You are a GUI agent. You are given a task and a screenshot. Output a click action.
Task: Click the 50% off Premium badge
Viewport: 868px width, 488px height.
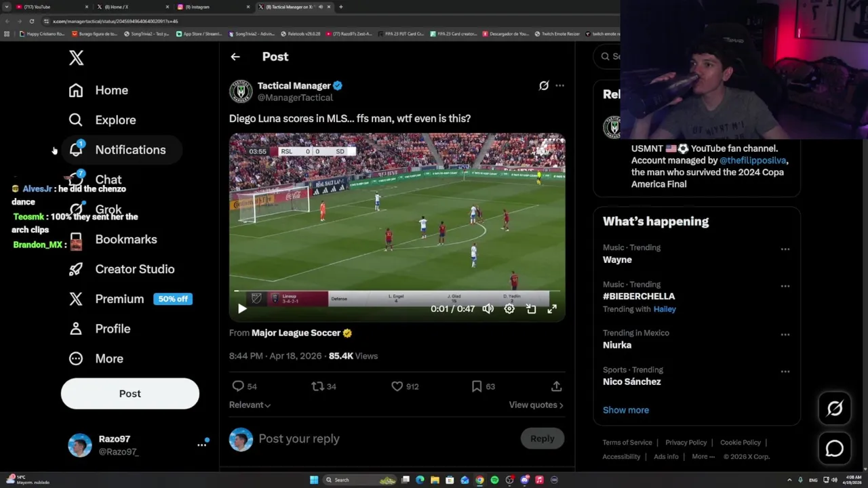tap(173, 299)
